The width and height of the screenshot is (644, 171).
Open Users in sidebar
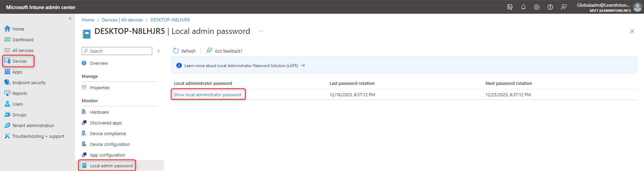pyautogui.click(x=17, y=104)
